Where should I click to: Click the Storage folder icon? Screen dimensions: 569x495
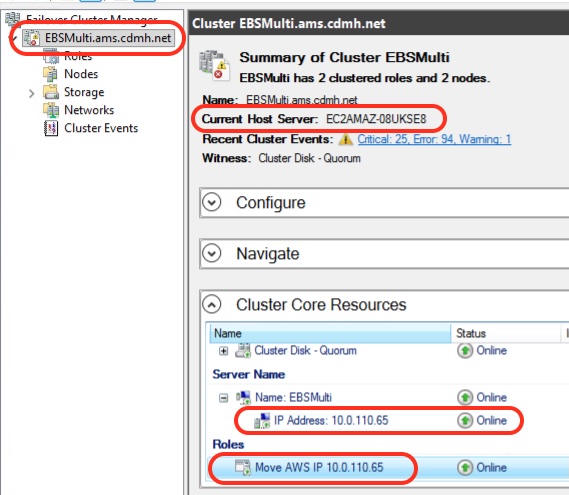click(51, 92)
